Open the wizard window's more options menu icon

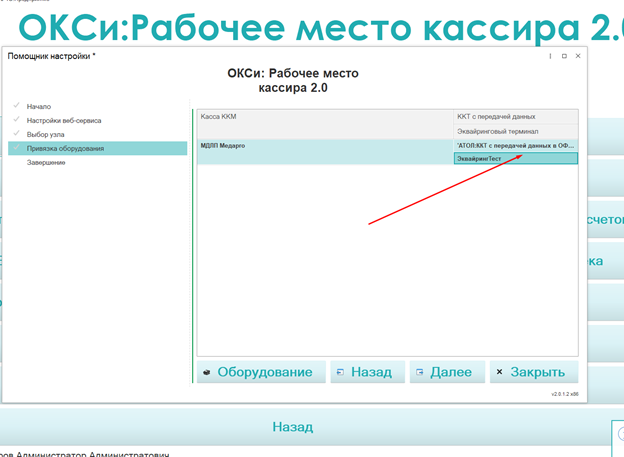point(550,56)
